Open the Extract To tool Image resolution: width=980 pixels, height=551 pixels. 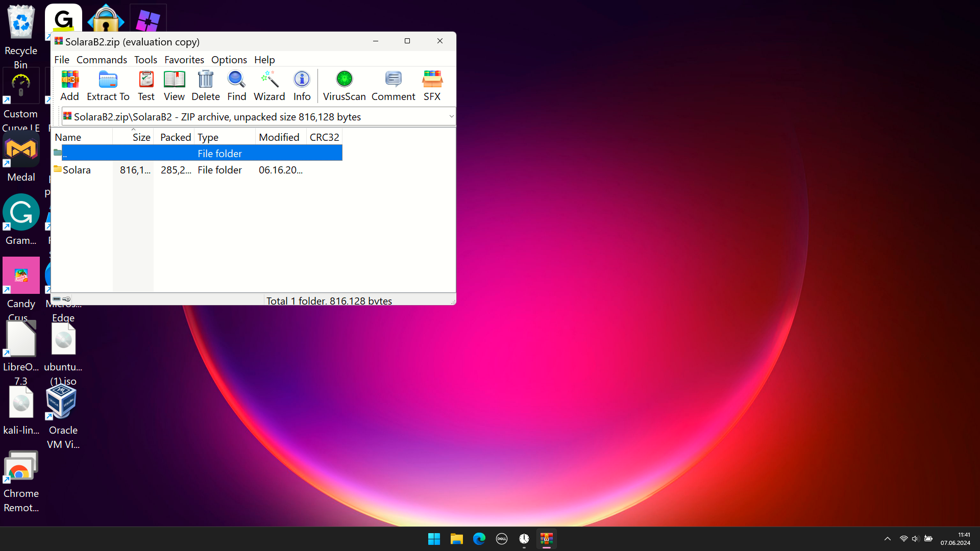pyautogui.click(x=108, y=86)
